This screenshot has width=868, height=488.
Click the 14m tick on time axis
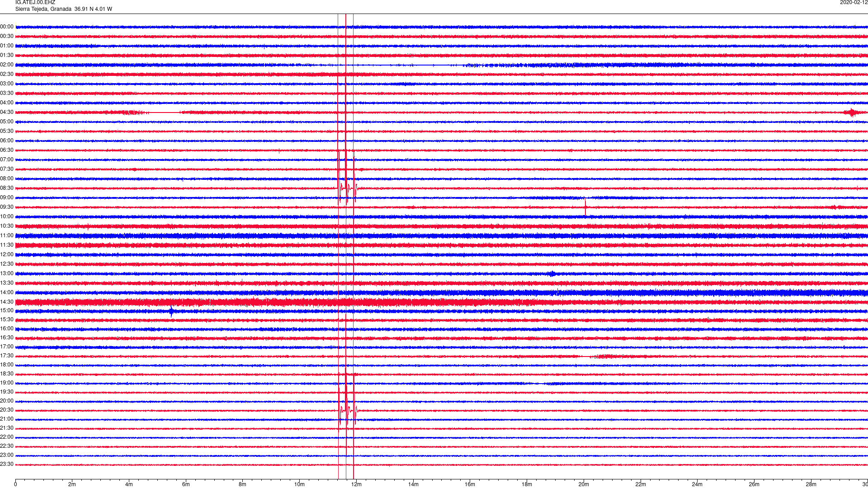tap(413, 484)
